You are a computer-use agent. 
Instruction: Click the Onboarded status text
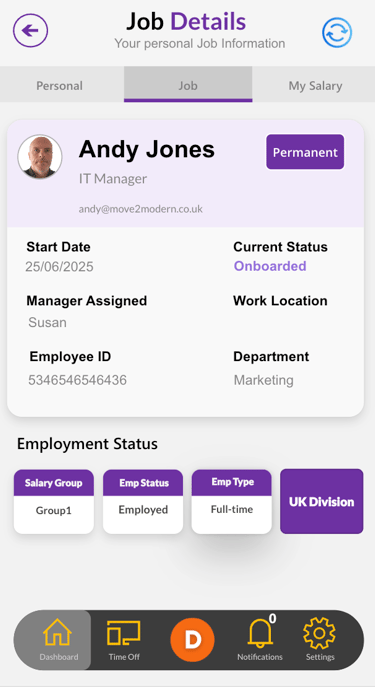270,266
